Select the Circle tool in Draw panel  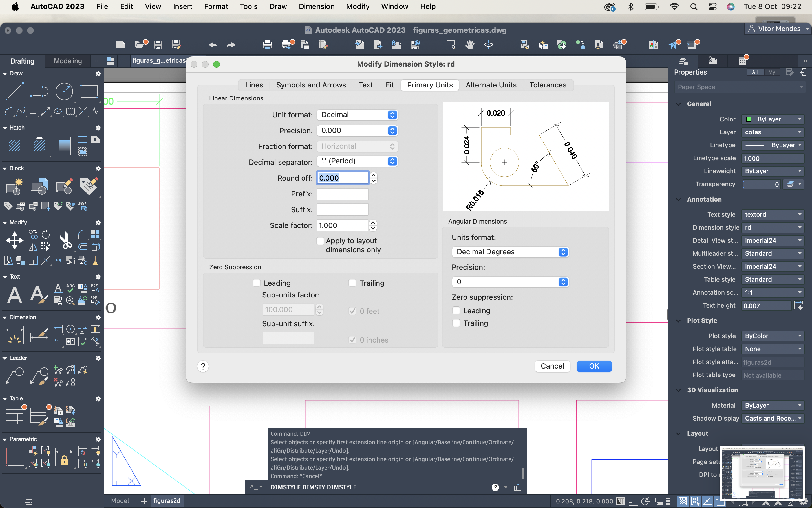[64, 91]
